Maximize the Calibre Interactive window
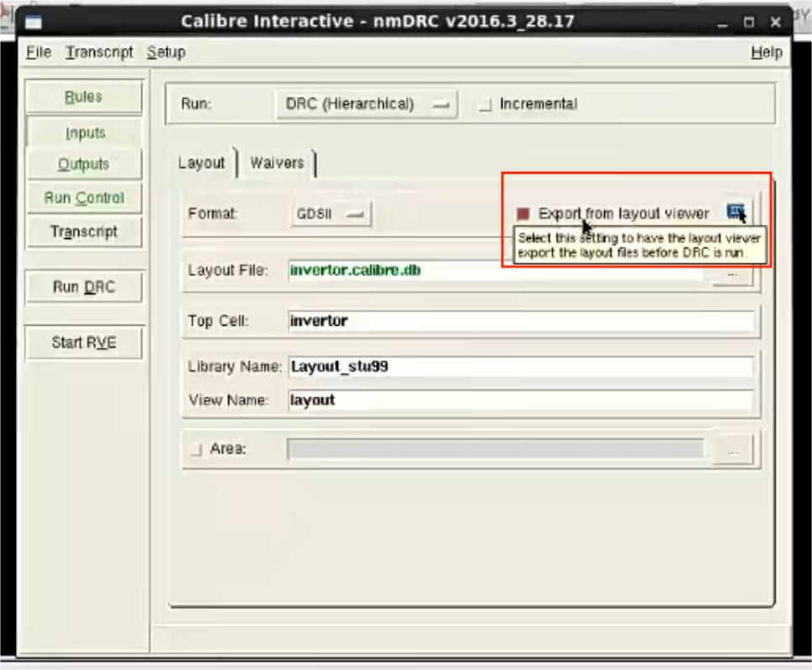This screenshot has width=812, height=670. (749, 22)
